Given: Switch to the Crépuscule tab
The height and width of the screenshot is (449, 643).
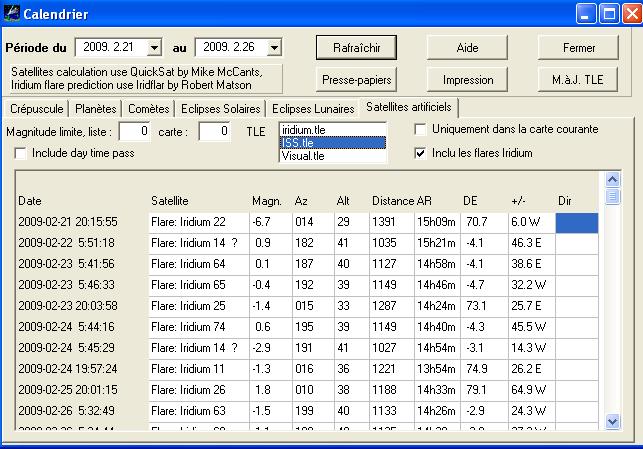Looking at the screenshot, I should [36, 109].
